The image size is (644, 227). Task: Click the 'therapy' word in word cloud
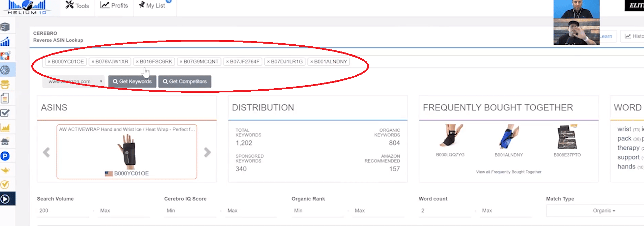(628, 148)
